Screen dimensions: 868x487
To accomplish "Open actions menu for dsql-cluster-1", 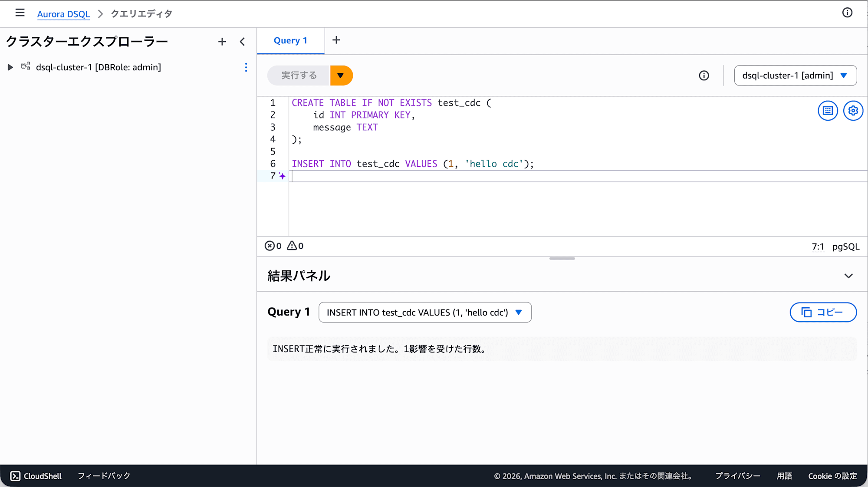I will tap(246, 67).
